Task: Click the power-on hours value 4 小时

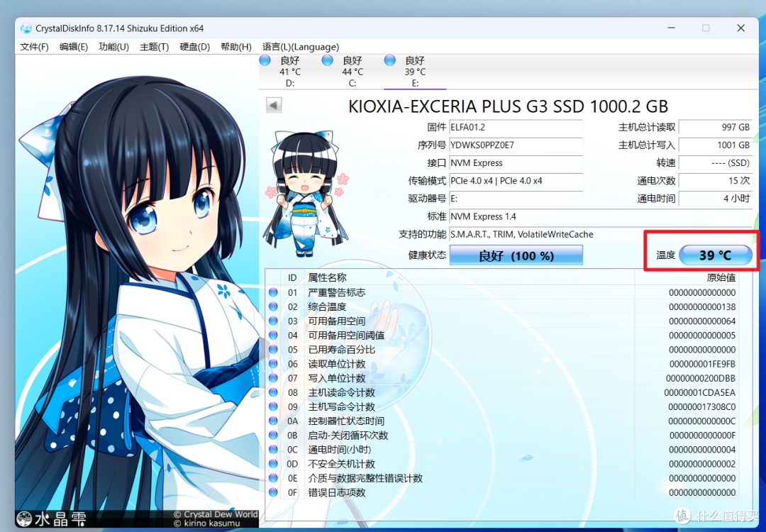Action: click(x=716, y=199)
